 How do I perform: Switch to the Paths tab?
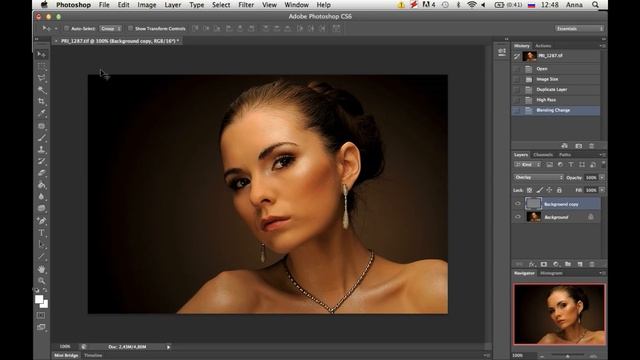(x=565, y=155)
